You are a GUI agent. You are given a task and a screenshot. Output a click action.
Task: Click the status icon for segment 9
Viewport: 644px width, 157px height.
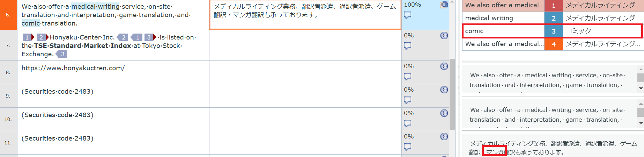click(x=444, y=90)
